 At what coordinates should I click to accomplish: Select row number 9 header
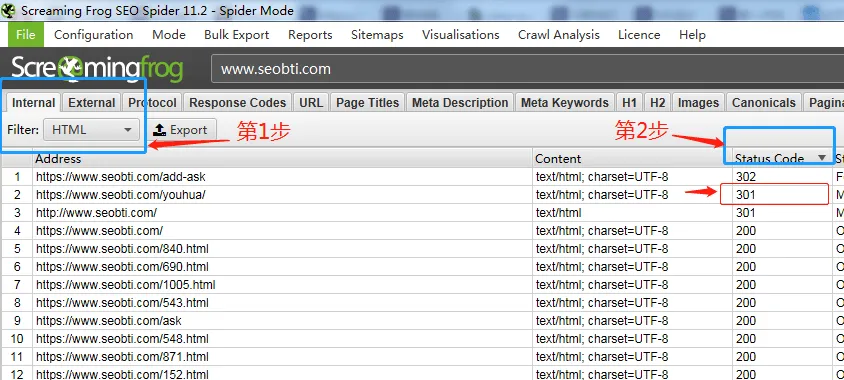[x=17, y=321]
